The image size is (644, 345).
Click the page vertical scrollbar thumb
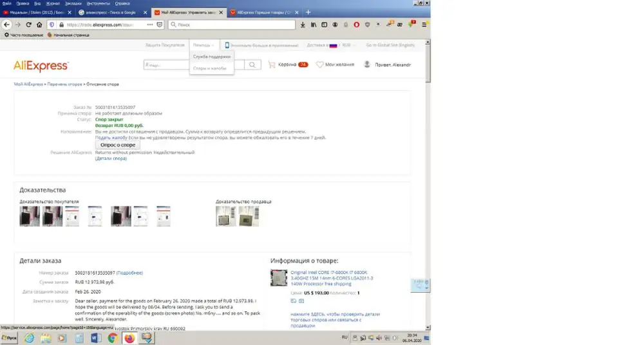tap(428, 64)
